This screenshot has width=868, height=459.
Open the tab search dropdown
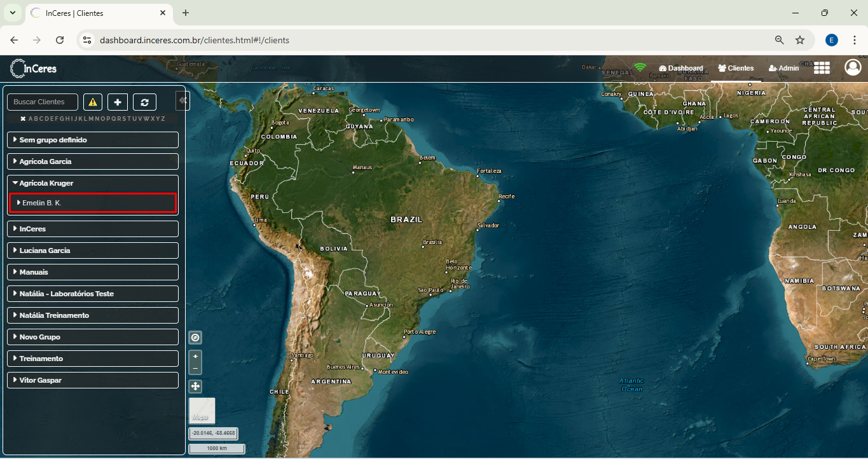[12, 13]
